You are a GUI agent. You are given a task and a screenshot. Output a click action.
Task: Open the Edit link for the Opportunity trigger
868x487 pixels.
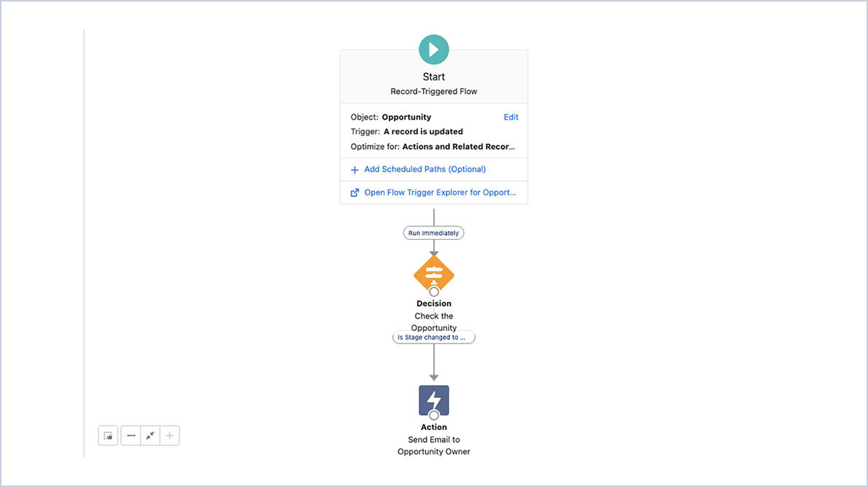[x=511, y=117]
